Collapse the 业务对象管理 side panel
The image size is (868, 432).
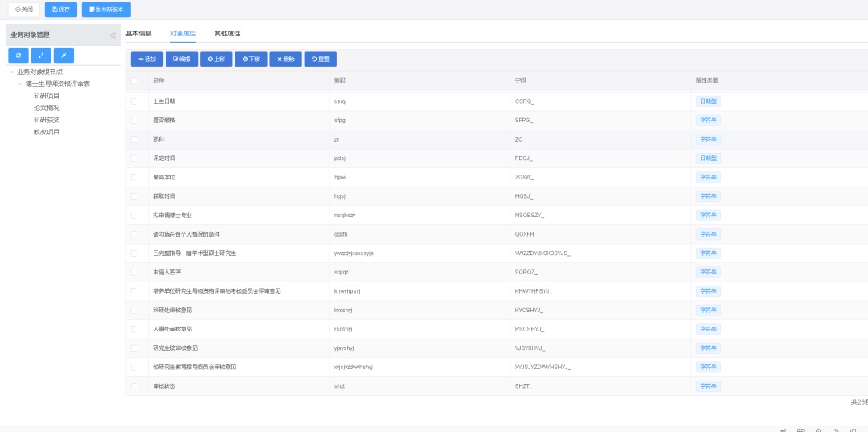(x=113, y=35)
